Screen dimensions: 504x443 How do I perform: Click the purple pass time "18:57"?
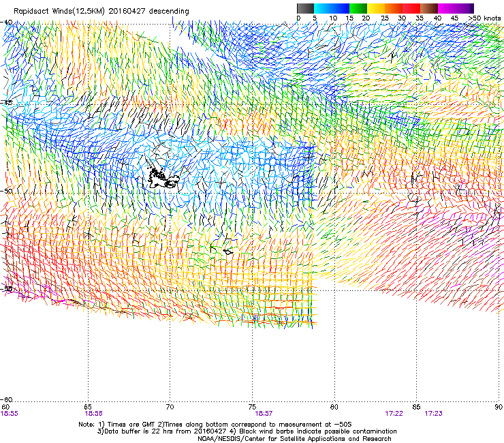(264, 414)
